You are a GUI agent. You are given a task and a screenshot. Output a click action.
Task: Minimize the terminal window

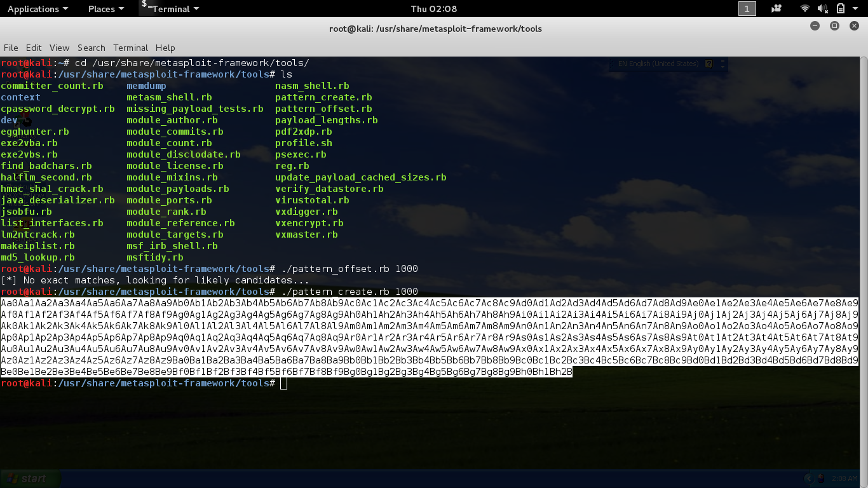(815, 26)
